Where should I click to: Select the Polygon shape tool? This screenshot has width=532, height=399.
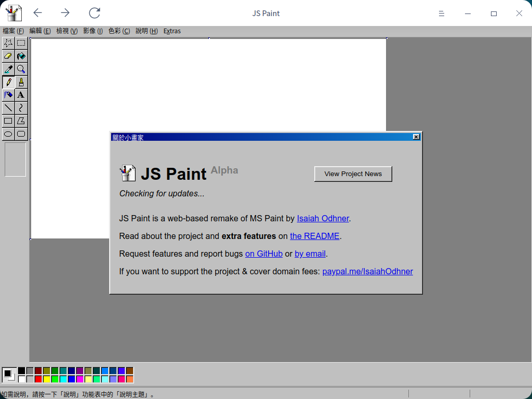pyautogui.click(x=21, y=121)
